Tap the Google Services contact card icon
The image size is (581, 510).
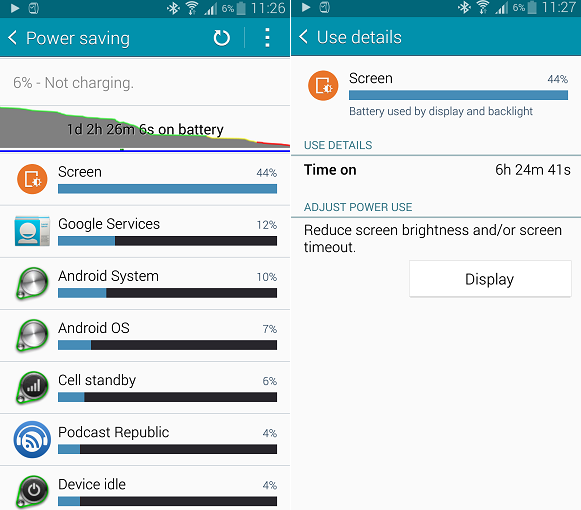tap(32, 231)
